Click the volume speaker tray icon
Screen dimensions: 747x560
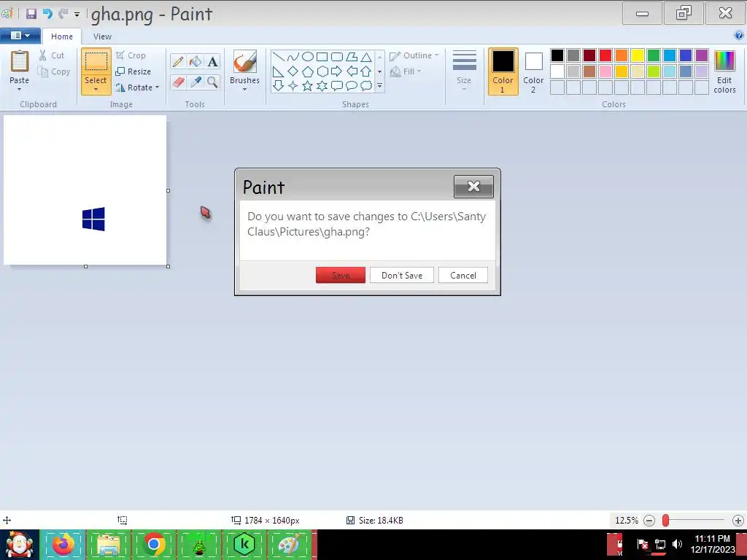[x=677, y=544]
